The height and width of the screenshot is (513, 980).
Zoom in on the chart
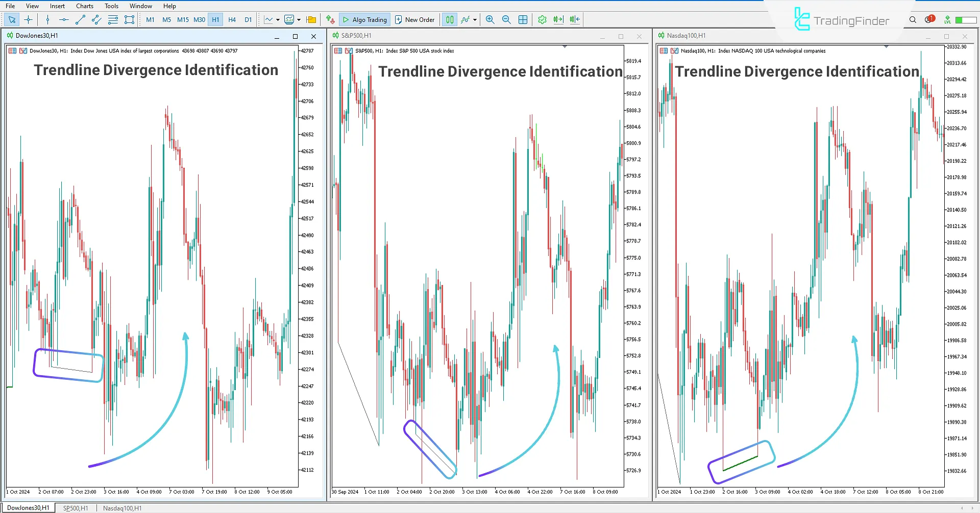pyautogui.click(x=489, y=19)
